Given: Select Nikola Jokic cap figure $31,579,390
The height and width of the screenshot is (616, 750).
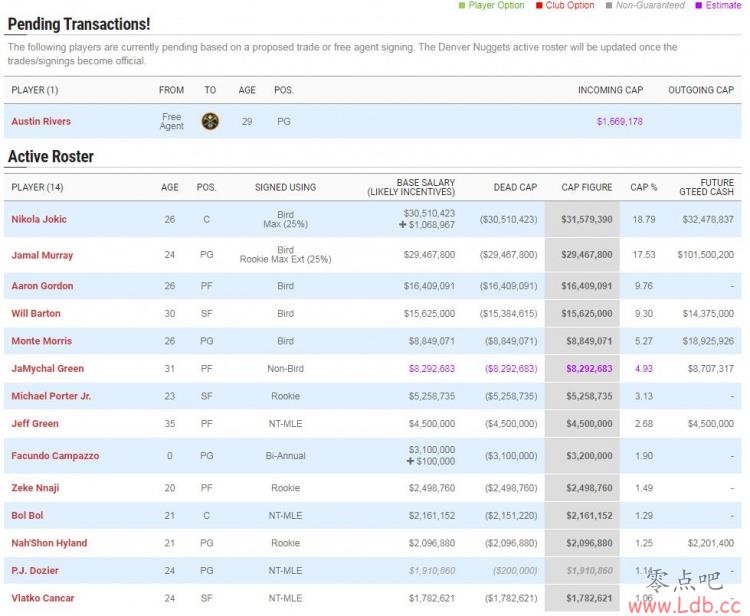Looking at the screenshot, I should pos(587,220).
